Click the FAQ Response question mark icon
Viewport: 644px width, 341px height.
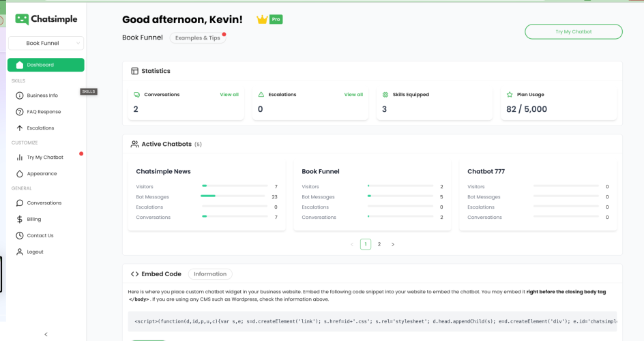point(19,112)
